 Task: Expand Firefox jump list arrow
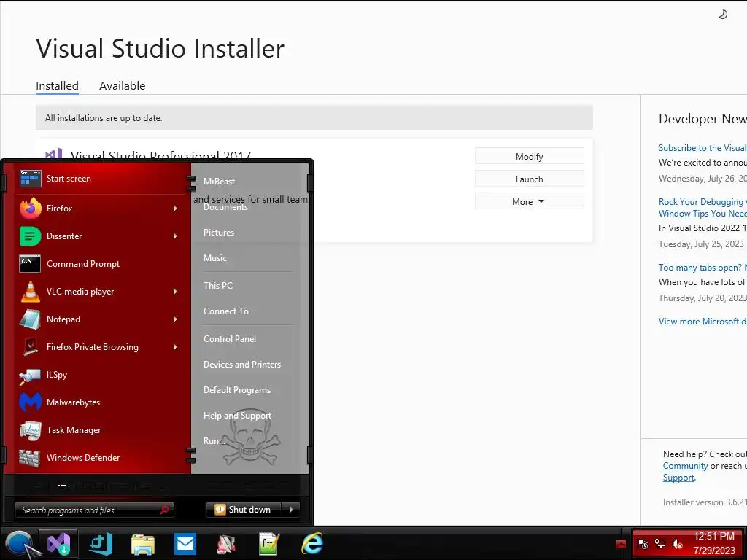click(175, 209)
